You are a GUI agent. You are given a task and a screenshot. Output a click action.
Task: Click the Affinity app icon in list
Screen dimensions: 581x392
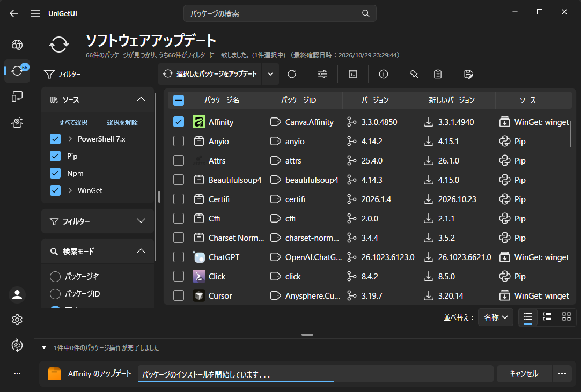click(x=199, y=122)
